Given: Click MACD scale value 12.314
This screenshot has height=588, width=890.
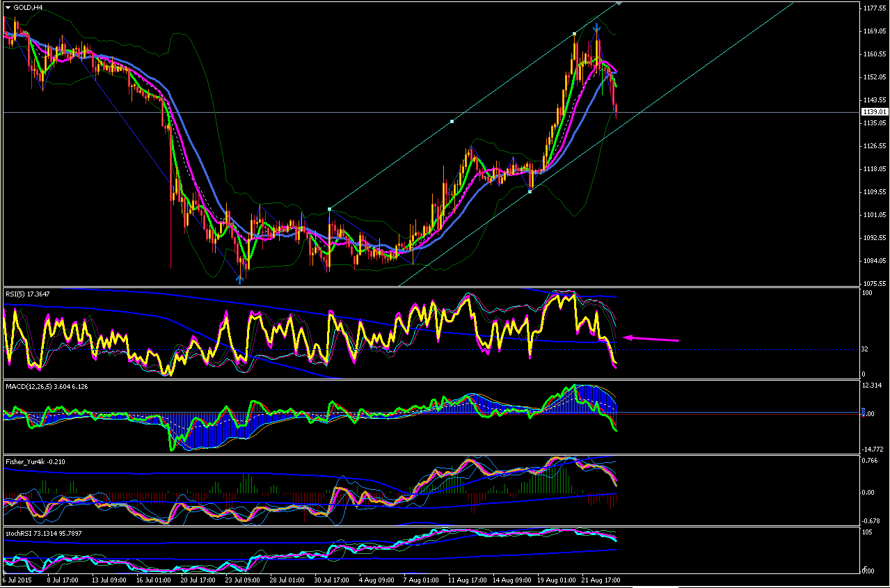Looking at the screenshot, I should point(872,386).
